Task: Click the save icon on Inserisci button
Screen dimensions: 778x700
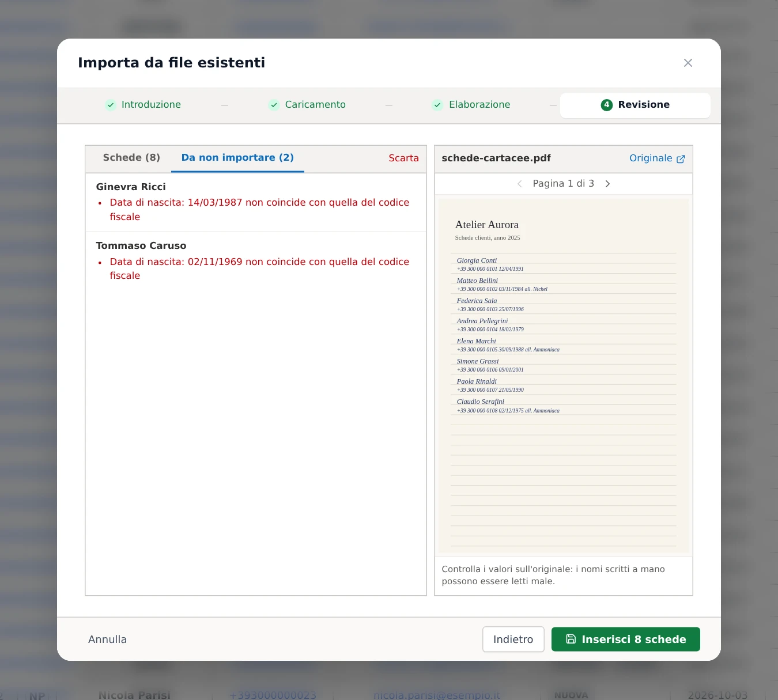Action: point(571,639)
